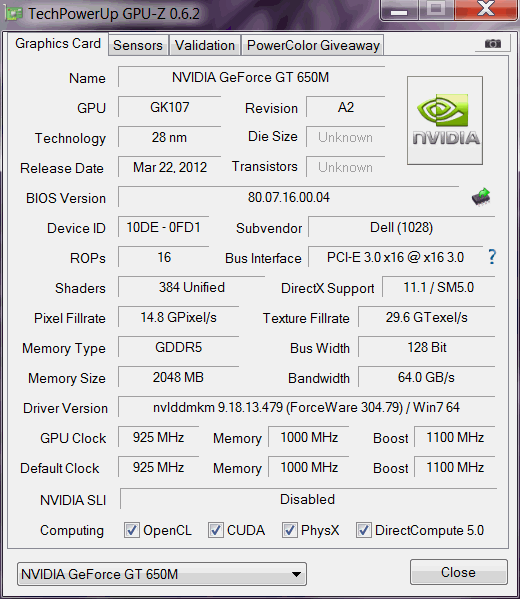Click the Driver Version field
Viewport: 520px width, 599px height.
tap(306, 407)
